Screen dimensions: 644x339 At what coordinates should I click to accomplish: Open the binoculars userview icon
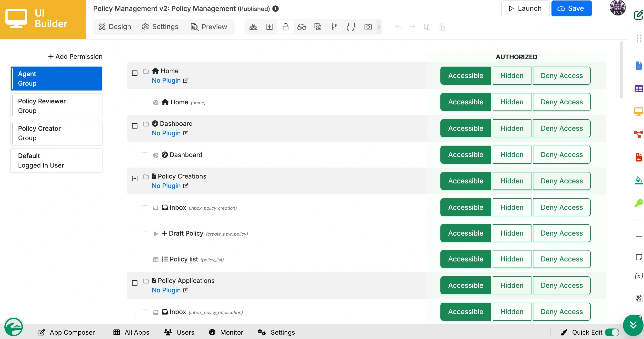tap(301, 27)
